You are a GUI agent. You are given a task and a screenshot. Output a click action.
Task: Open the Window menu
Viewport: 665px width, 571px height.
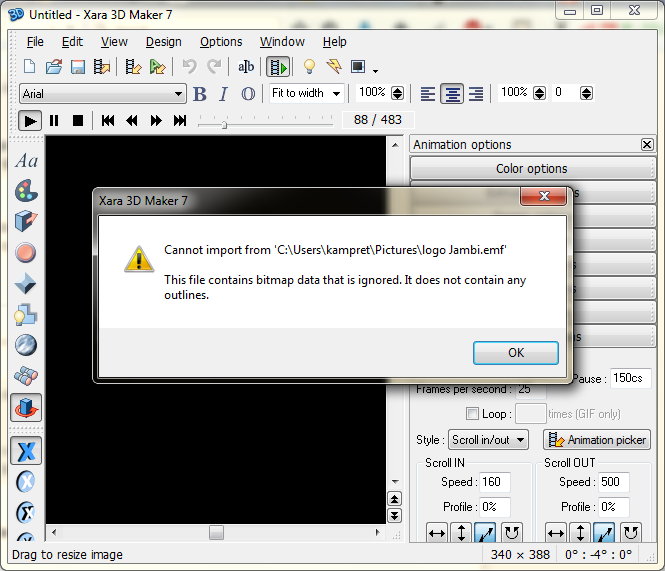coord(282,42)
